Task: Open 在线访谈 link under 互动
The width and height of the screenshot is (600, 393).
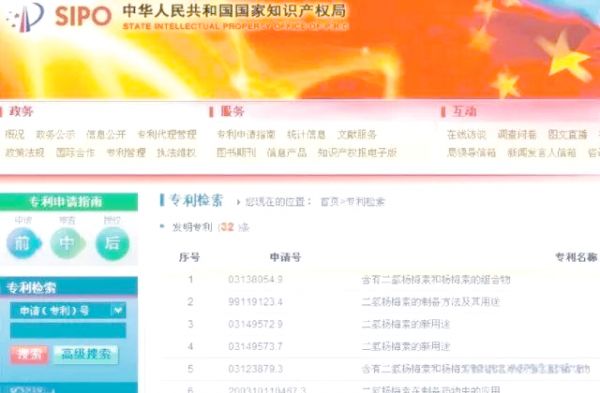Action: coord(466,134)
